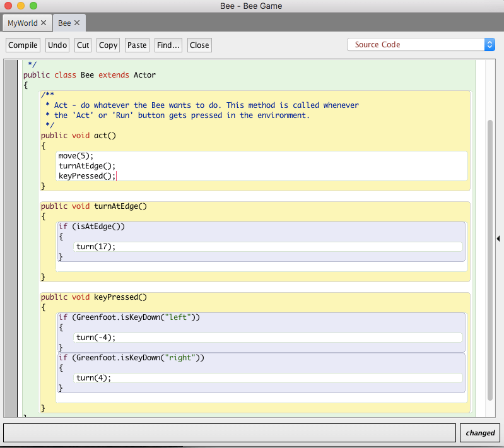Click the 'changed' status indicator
This screenshot has width=504, height=448.
pos(480,433)
